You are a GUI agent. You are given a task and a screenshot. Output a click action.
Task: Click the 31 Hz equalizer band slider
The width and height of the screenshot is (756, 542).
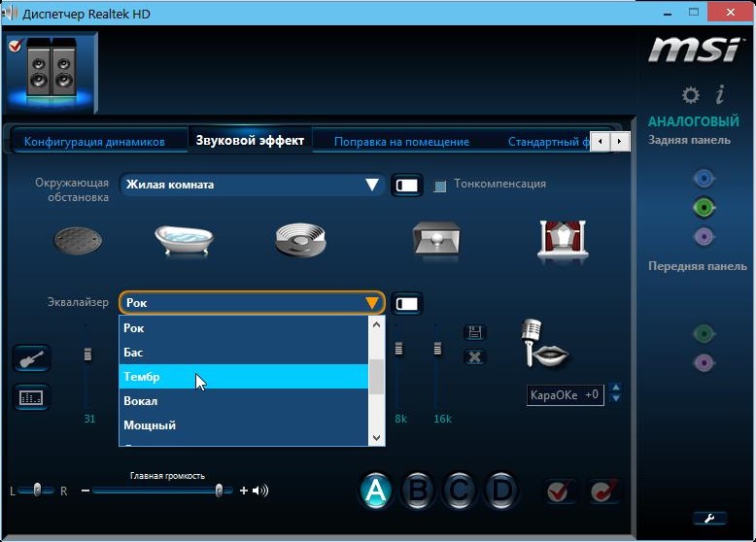point(87,355)
